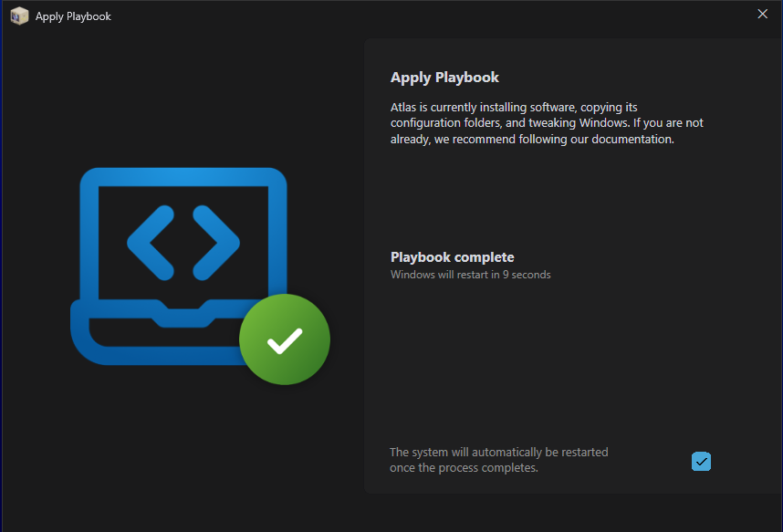Image resolution: width=783 pixels, height=532 pixels.
Task: Click the left angle bracket in laptop graphic
Action: [151, 243]
